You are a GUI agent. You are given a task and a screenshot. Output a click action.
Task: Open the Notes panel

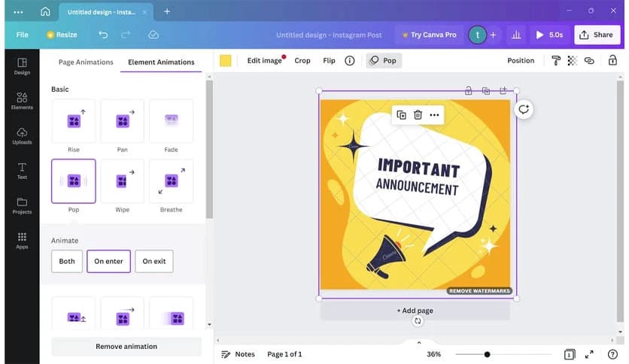(238, 354)
